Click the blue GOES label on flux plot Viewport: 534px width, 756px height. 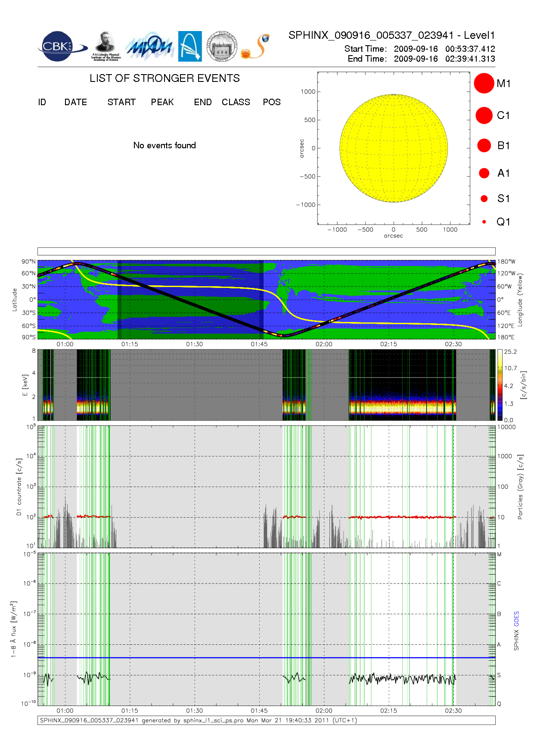[516, 619]
